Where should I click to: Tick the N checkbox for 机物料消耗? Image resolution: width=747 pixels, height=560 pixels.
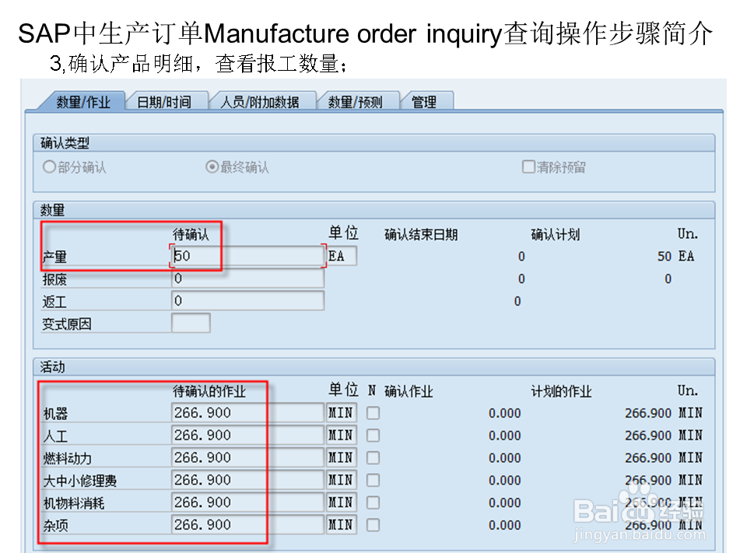pos(373,502)
